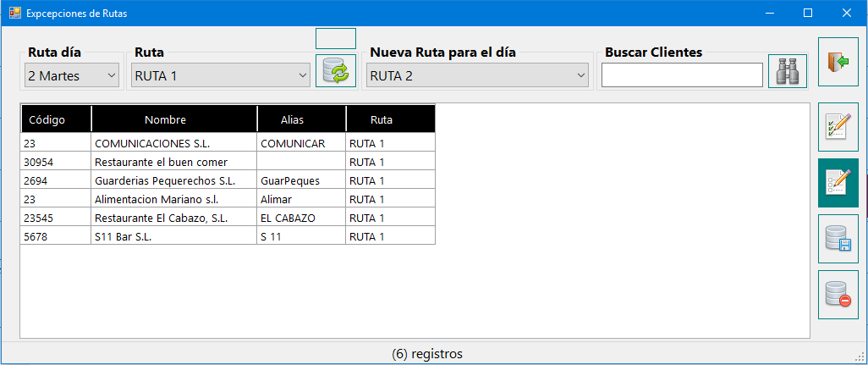Click alias cell GuarPeques
This screenshot has height=365, width=868.
pos(302,181)
